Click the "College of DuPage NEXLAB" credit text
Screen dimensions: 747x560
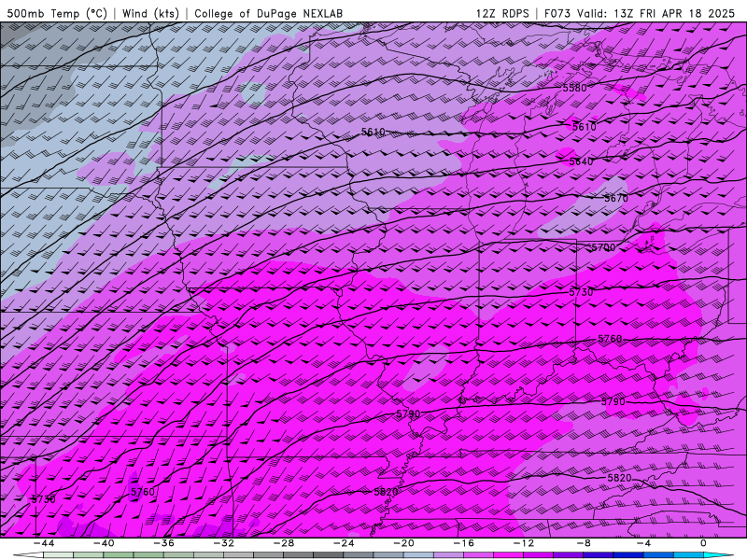coord(268,13)
